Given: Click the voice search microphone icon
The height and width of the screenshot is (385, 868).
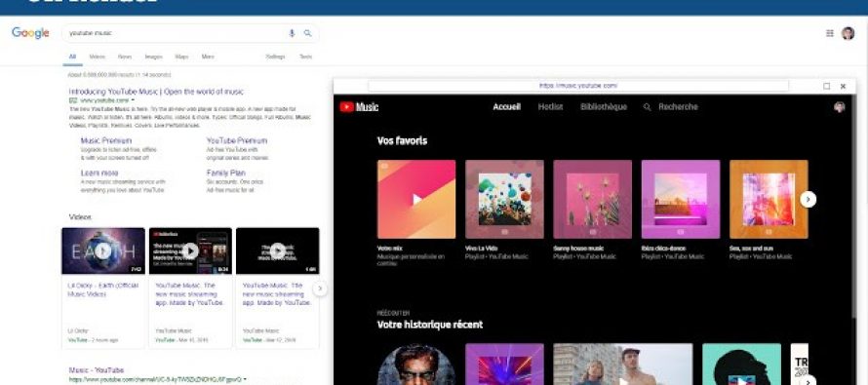Looking at the screenshot, I should [292, 33].
